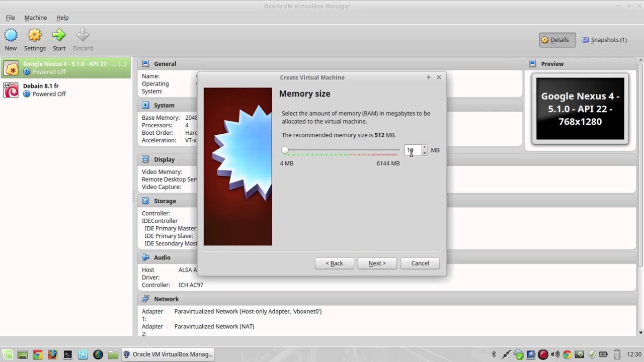
Task: Close the Create Virtual Machine dialog
Action: pos(439,77)
